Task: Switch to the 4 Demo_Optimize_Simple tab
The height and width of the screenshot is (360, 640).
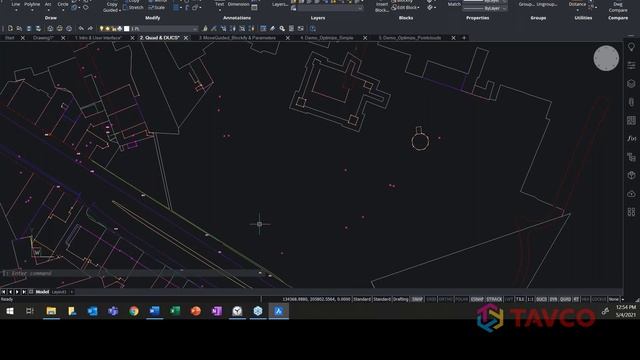Action: (327, 38)
